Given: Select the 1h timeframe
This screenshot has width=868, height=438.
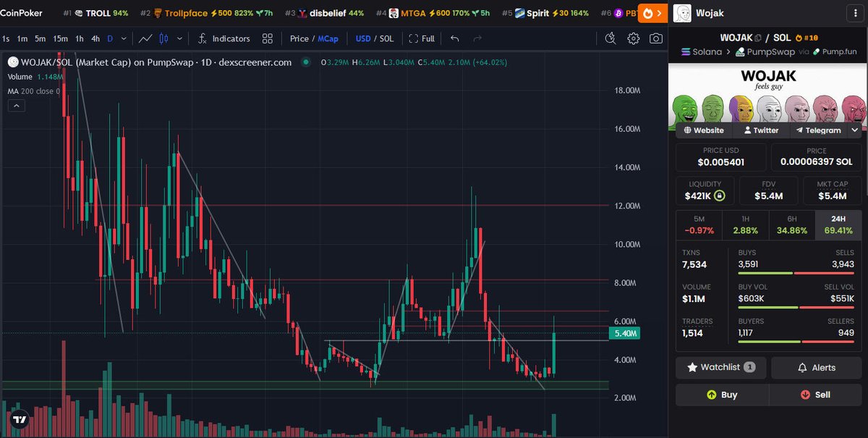Looking at the screenshot, I should click(x=80, y=38).
